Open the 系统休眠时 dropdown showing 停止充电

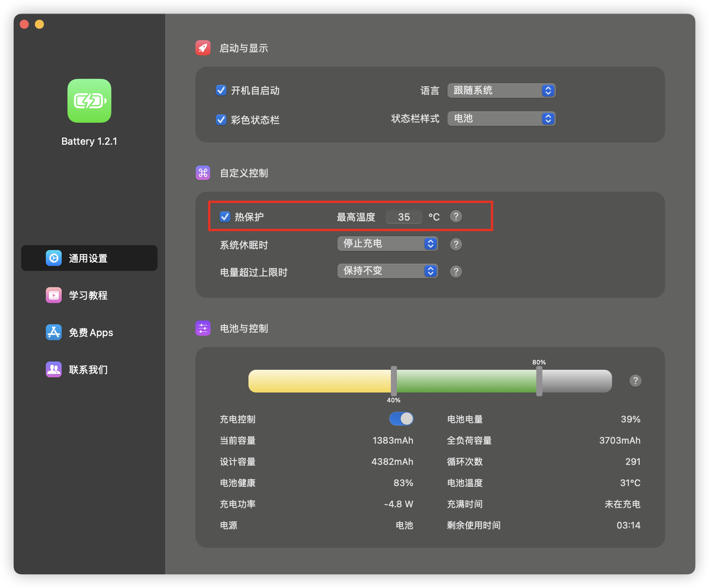coord(387,244)
